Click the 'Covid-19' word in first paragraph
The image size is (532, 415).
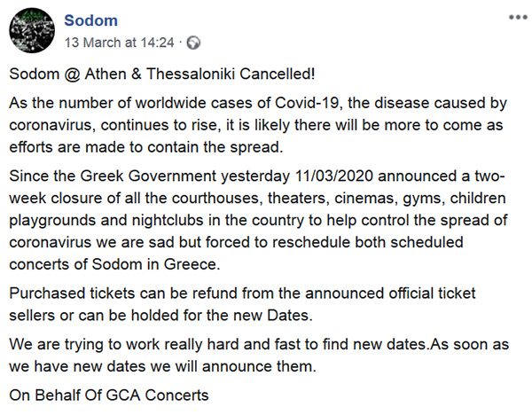click(307, 103)
